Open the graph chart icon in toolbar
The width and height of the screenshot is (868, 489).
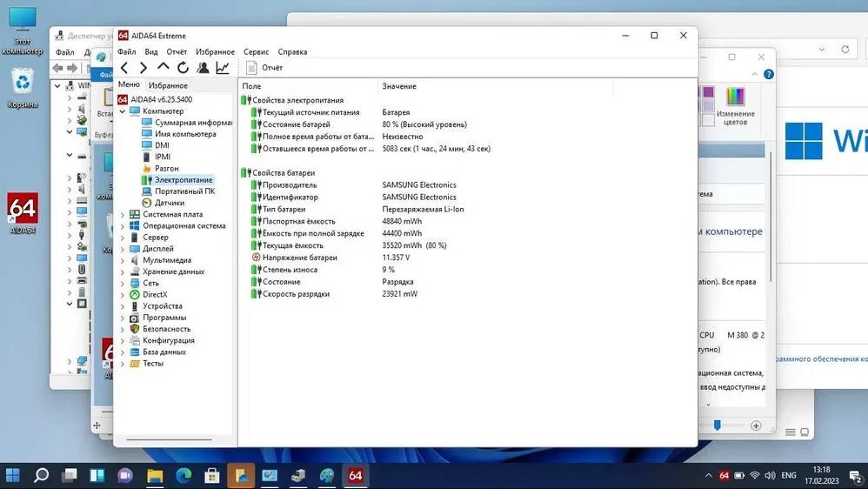(223, 68)
